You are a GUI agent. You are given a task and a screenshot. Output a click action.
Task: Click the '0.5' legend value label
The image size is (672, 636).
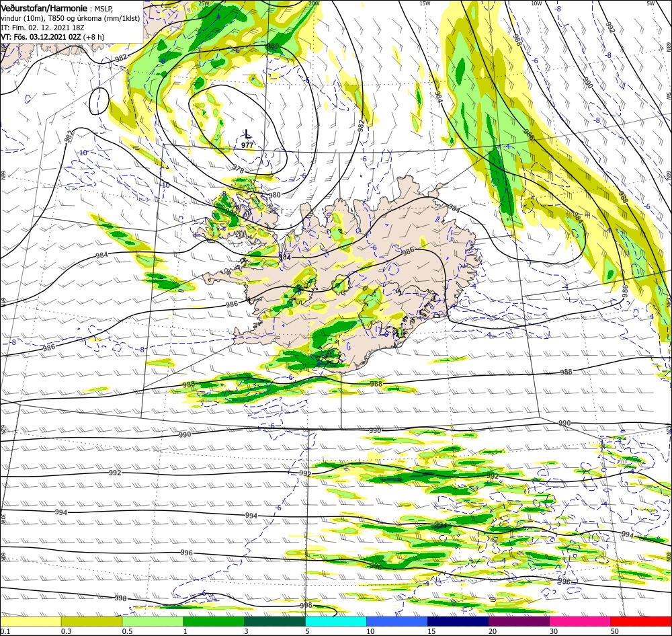[127, 631]
